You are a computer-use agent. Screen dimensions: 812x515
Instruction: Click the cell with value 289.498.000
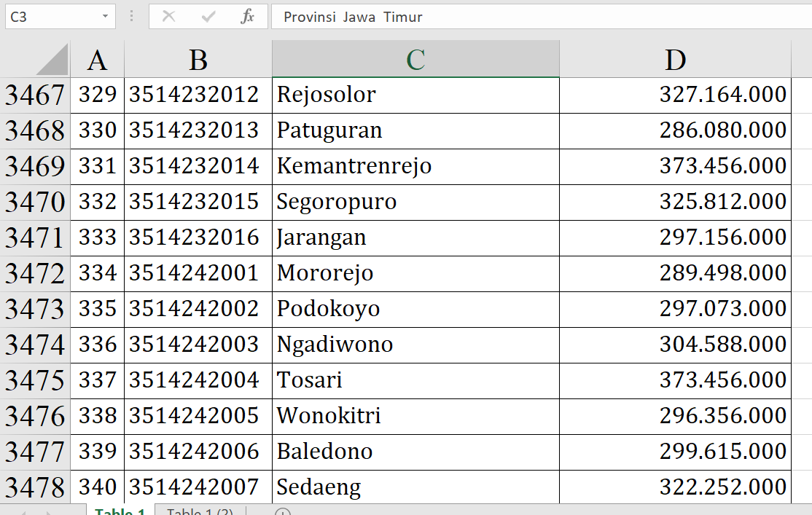tap(675, 273)
